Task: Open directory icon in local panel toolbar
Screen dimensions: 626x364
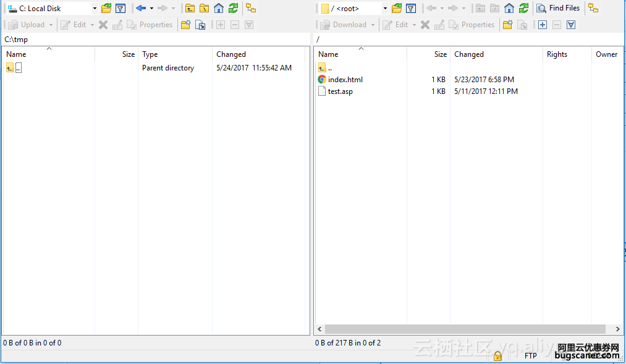Action: tap(106, 8)
